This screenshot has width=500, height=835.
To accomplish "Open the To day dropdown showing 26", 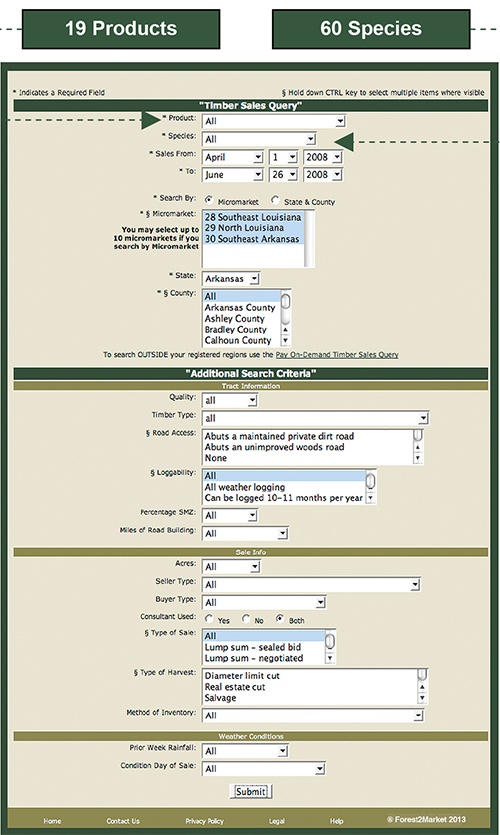I will [283, 175].
